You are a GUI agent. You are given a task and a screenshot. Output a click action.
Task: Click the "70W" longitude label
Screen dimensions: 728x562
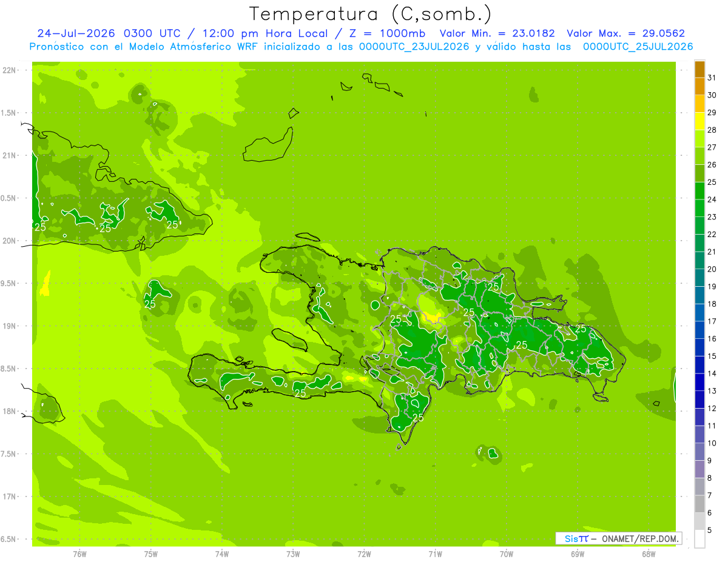tap(507, 554)
